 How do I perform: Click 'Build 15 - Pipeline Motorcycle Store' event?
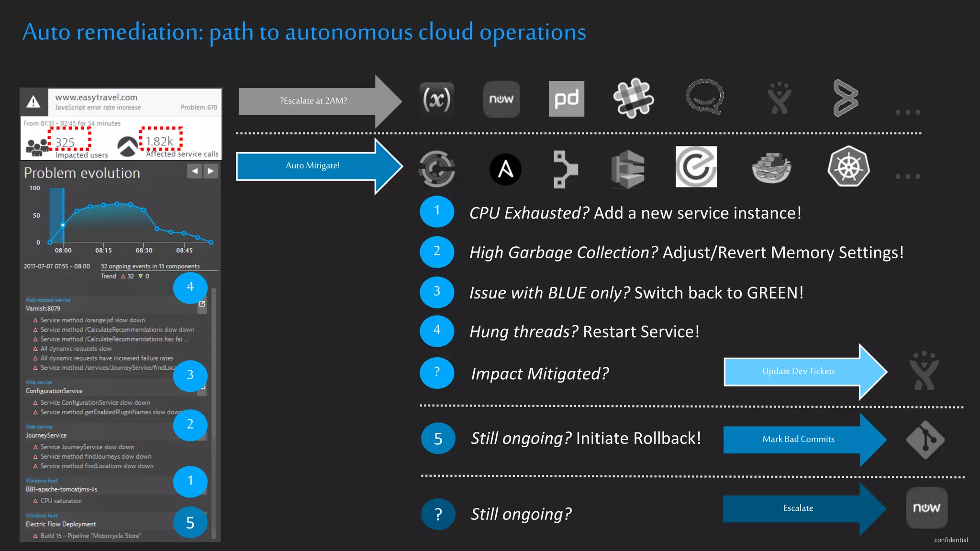90,536
